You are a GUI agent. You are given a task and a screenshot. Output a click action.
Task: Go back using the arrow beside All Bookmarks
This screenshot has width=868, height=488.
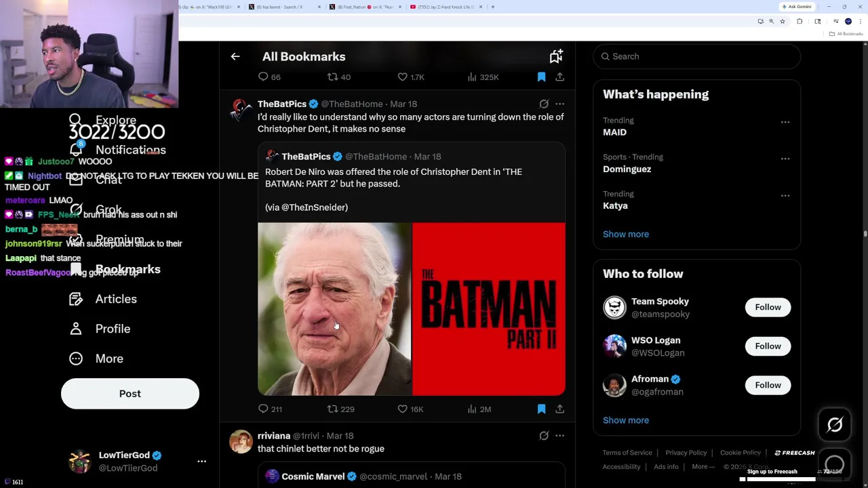(235, 57)
